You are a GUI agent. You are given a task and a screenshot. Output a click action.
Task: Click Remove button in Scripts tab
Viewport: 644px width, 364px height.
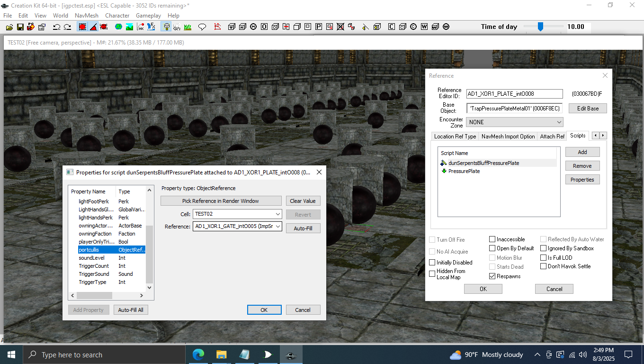582,166
